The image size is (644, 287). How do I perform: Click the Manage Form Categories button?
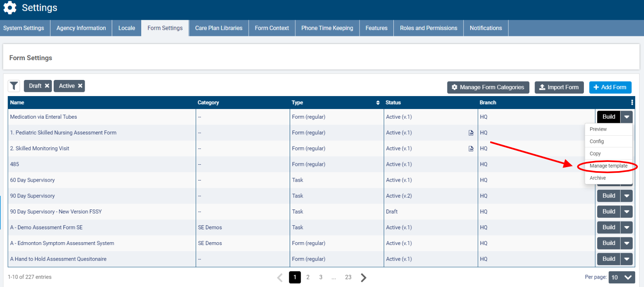tap(488, 87)
